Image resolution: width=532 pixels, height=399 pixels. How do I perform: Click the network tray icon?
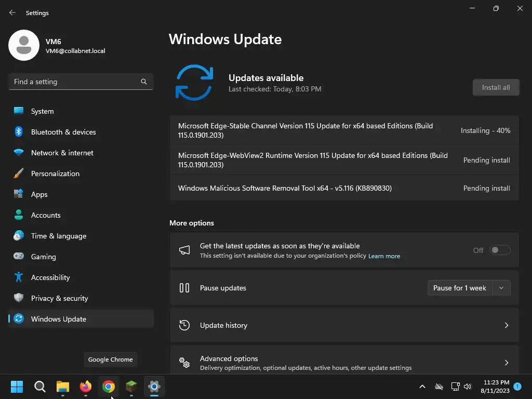[455, 387]
